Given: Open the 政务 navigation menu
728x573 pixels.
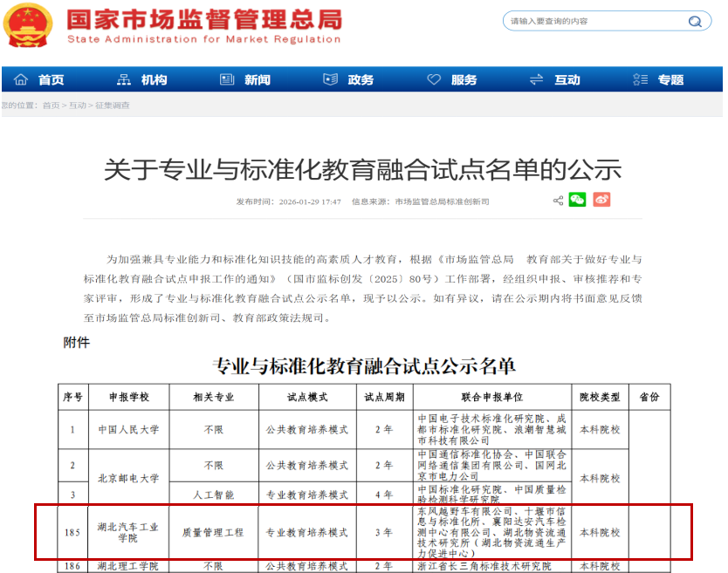Looking at the screenshot, I should click(361, 80).
